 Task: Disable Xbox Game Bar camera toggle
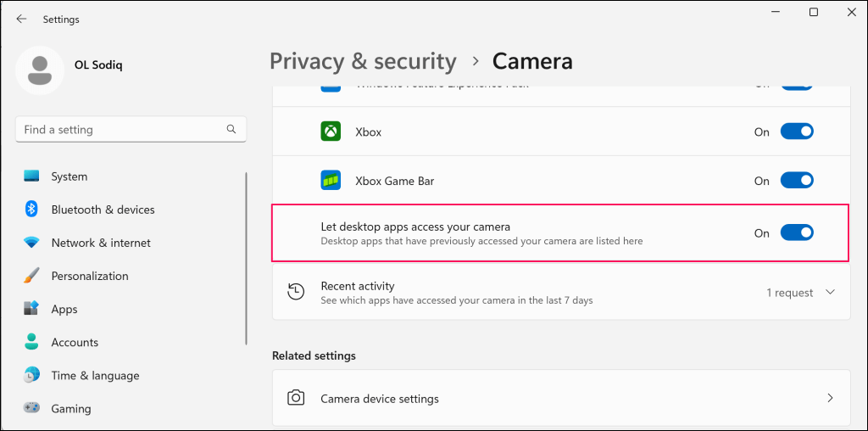(796, 181)
